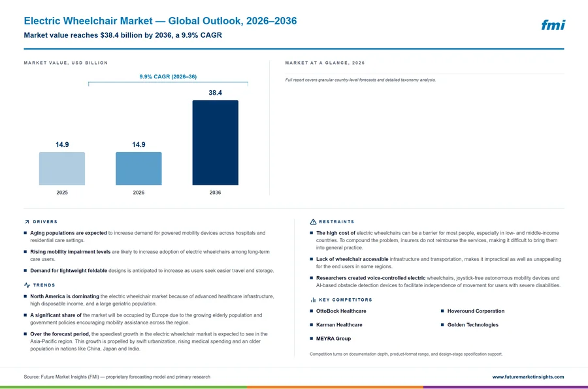Click the Electric Wheelchair Market title
This screenshot has width=588, height=389.
160,21
